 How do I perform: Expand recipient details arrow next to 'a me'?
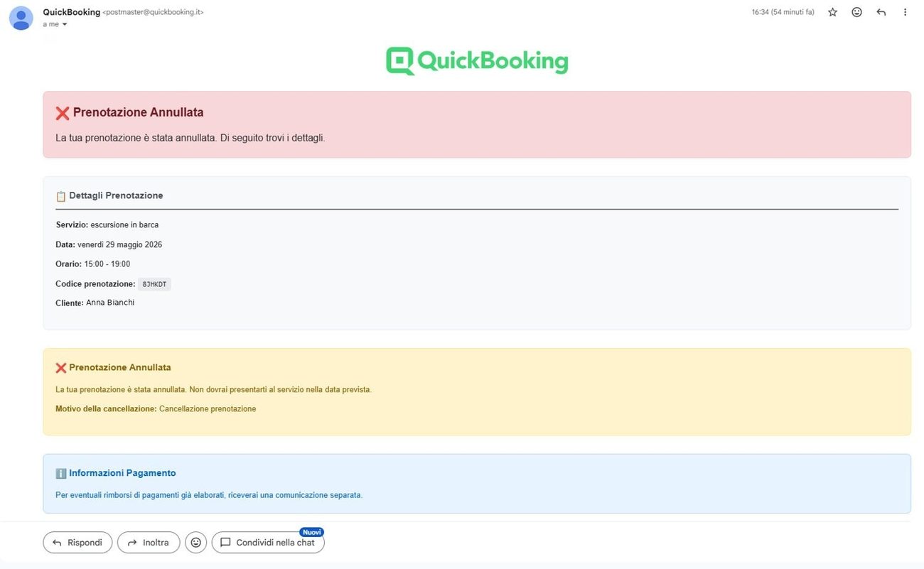pos(65,24)
